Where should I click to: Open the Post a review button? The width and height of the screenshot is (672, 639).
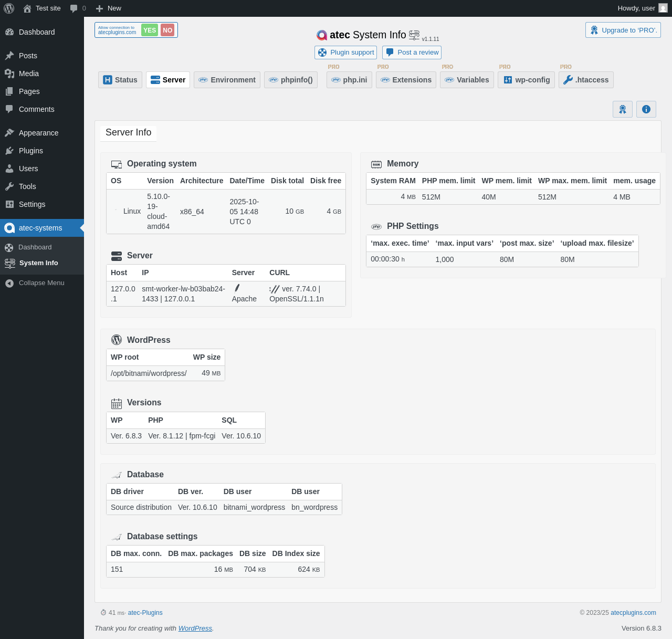point(412,53)
